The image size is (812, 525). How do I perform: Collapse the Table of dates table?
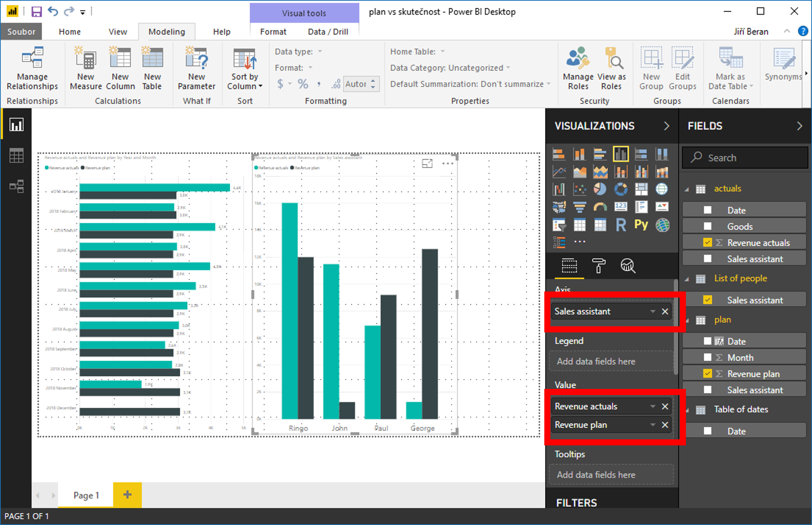tap(687, 410)
